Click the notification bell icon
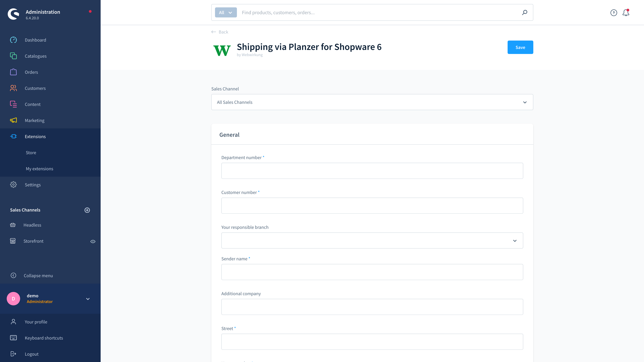 tap(626, 13)
